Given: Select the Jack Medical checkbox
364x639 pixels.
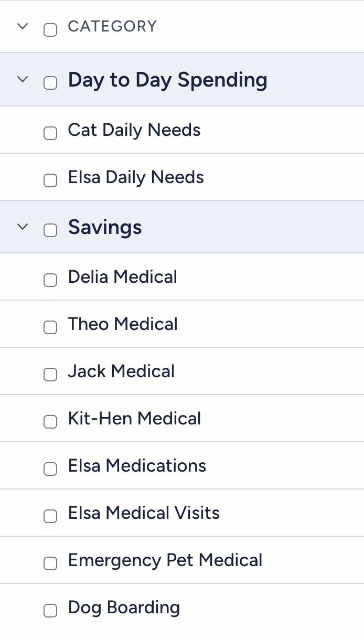Looking at the screenshot, I should pyautogui.click(x=50, y=375).
